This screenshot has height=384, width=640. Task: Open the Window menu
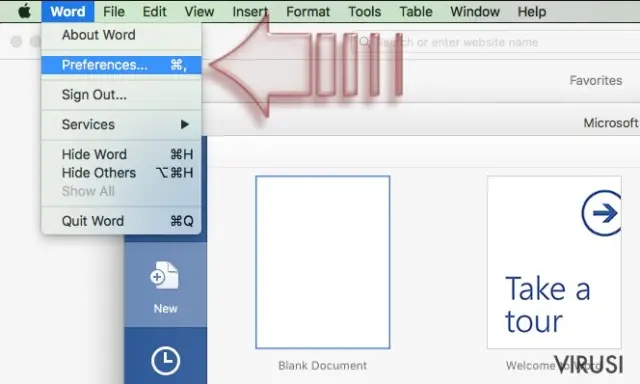475,11
